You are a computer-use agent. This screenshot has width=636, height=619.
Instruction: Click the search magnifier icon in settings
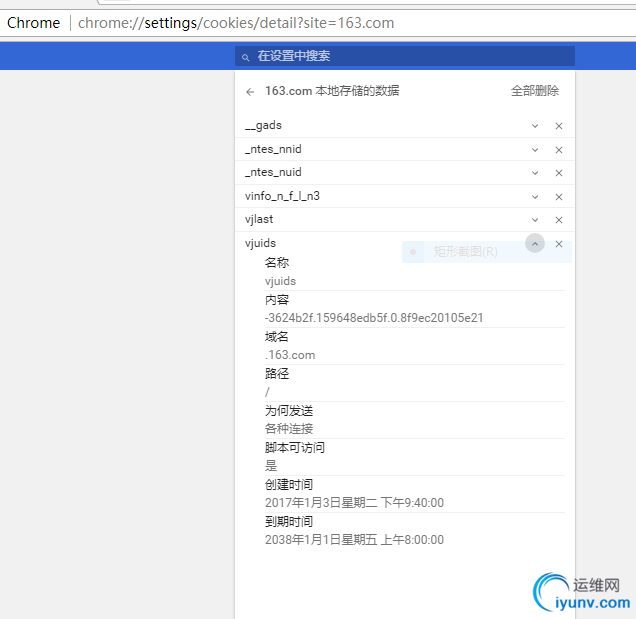tap(245, 58)
